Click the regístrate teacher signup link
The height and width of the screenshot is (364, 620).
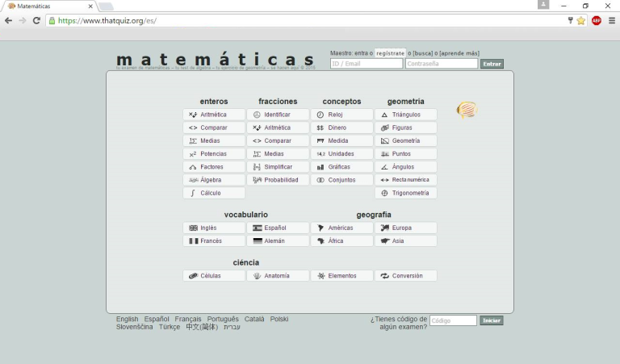coord(390,53)
